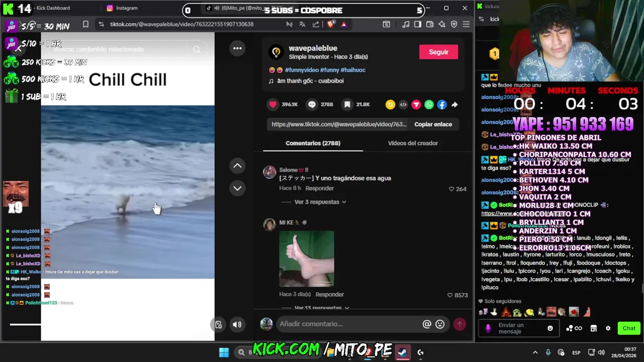644x362 pixels.
Task: Open the media control music note icon
Action: 406,24
